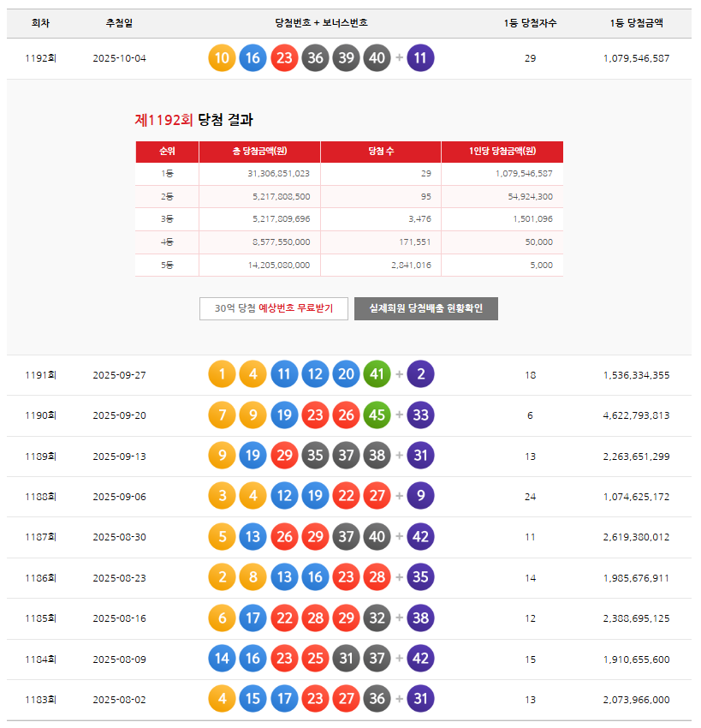Click the 1188회 round label
This screenshot has height=728, width=701.
click(40, 497)
